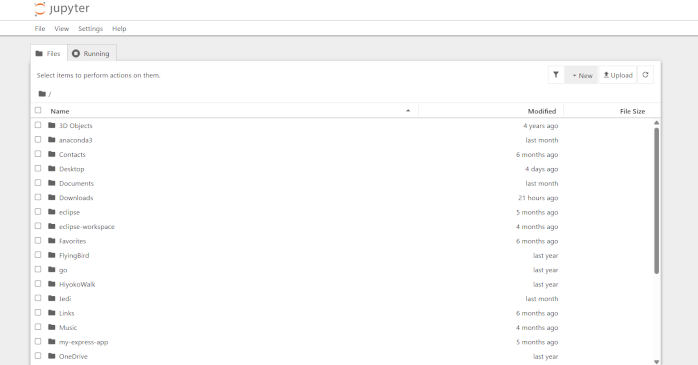Click the root folder breadcrumb icon
698x365 pixels.
click(42, 93)
